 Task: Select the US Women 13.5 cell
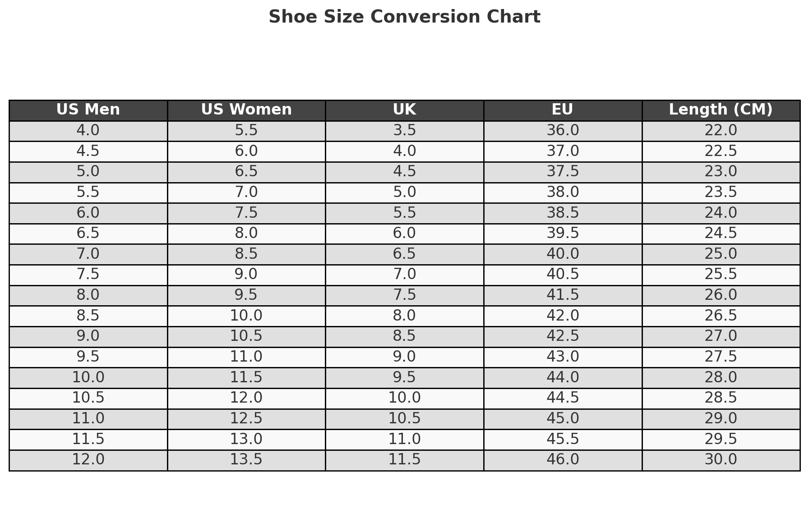click(x=246, y=460)
